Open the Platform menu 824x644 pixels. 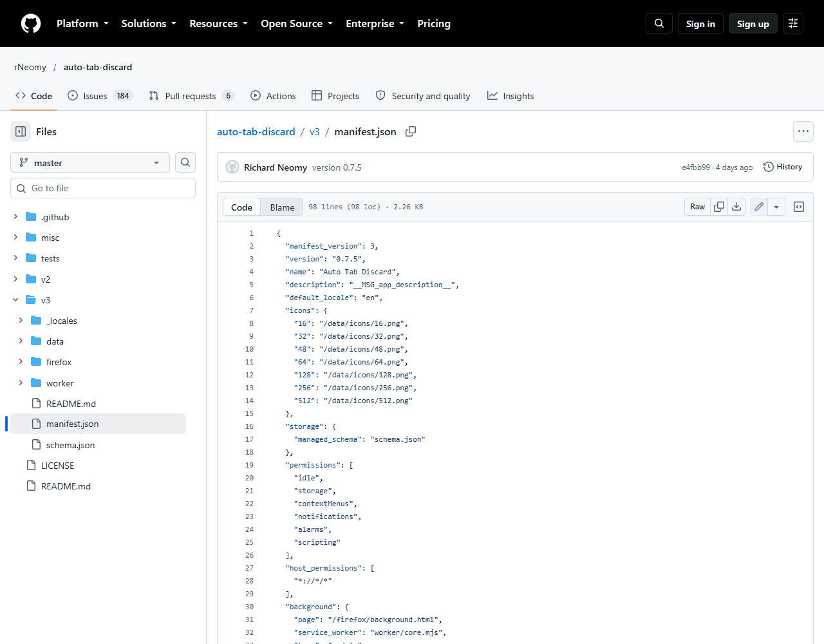point(82,23)
